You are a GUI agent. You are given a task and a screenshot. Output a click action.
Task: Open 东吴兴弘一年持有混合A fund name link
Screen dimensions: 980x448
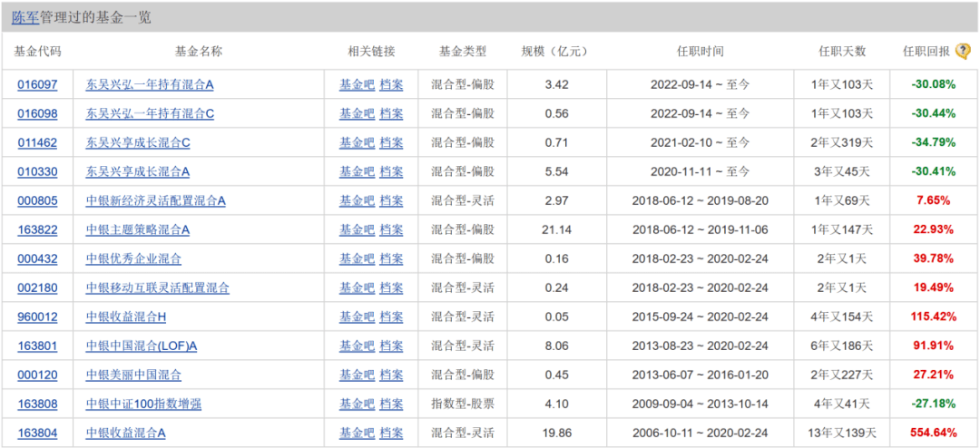click(x=150, y=84)
